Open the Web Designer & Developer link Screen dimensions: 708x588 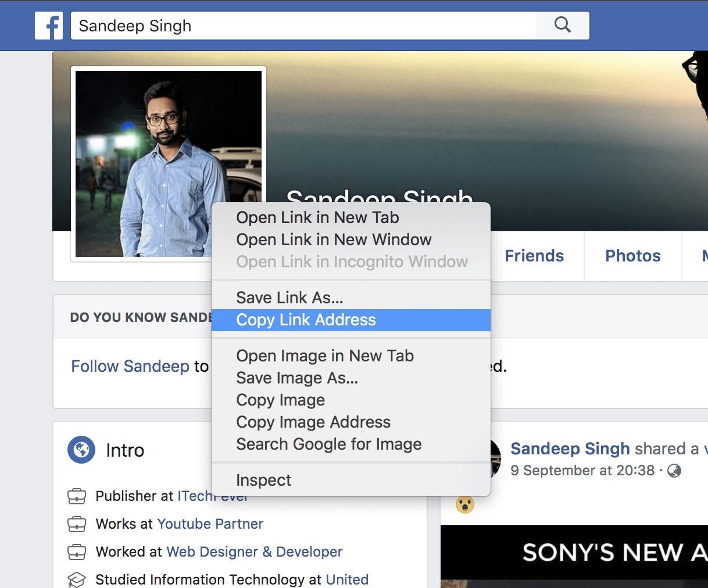[x=254, y=551]
